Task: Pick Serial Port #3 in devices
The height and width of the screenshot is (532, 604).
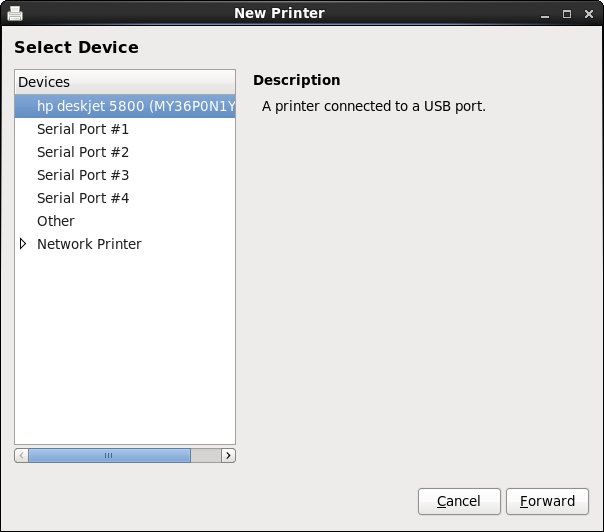Action: [83, 175]
